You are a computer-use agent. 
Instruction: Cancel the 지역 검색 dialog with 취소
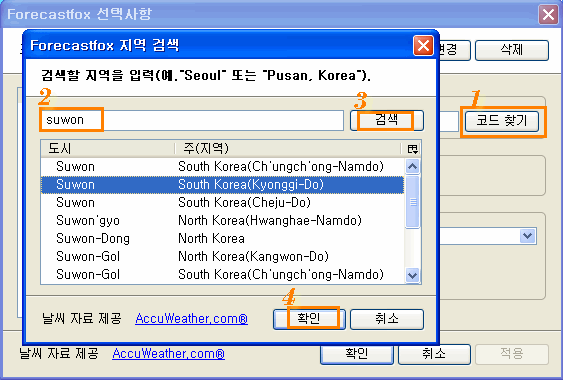point(387,319)
